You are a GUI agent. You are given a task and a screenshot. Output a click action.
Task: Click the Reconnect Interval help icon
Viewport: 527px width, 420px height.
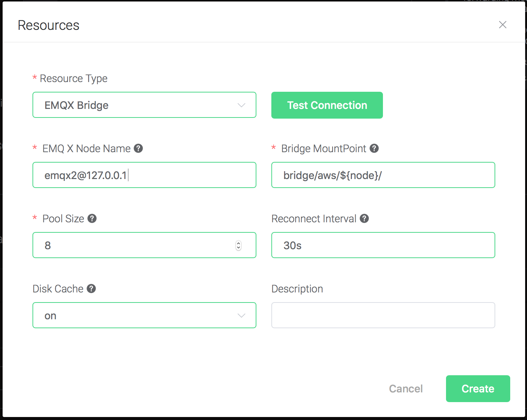click(365, 219)
